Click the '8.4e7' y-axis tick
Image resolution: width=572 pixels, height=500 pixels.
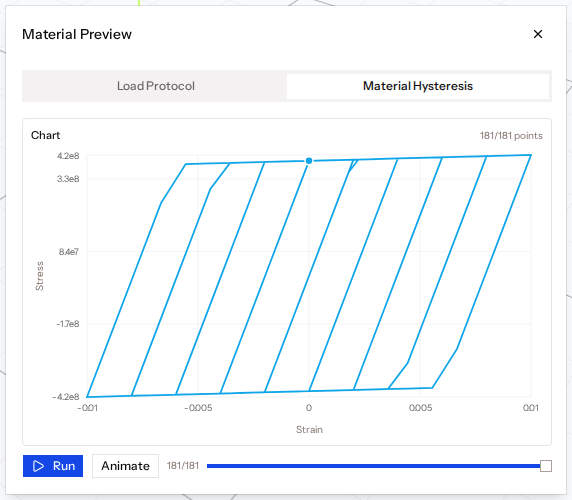tap(69, 252)
